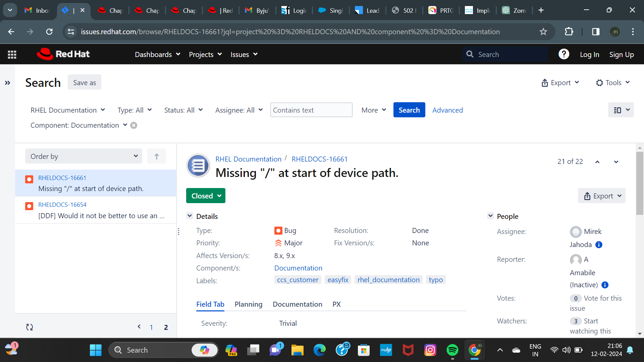Open the Order by dropdown
Image resolution: width=644 pixels, height=362 pixels.
pyautogui.click(x=84, y=156)
